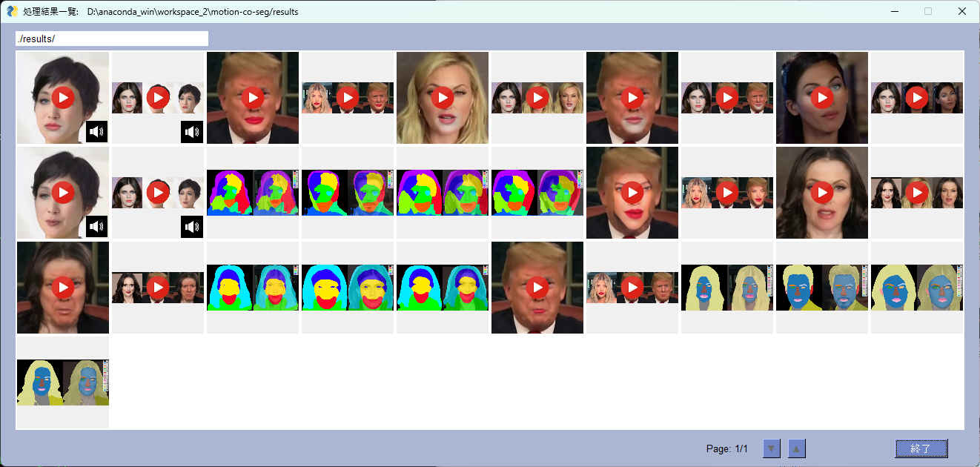Play the last three-face strip in top row

[916, 98]
